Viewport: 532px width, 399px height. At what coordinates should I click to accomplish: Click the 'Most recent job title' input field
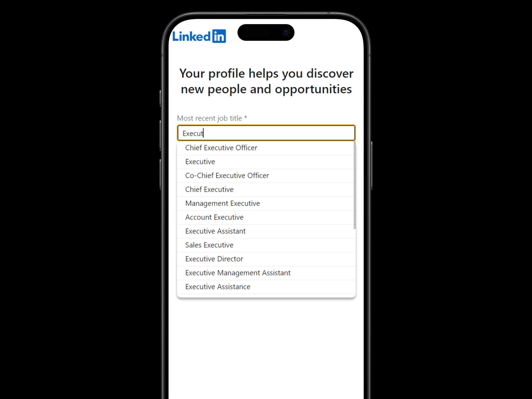[x=266, y=133]
